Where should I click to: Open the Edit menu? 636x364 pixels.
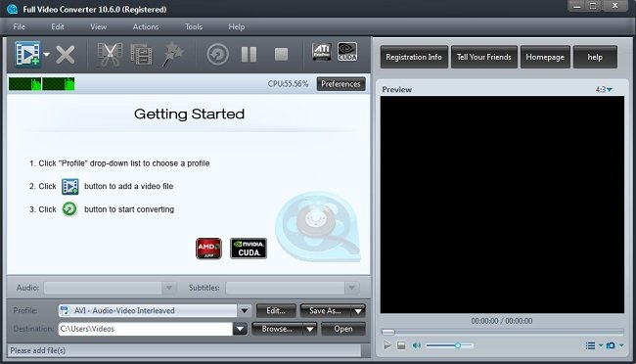58,26
